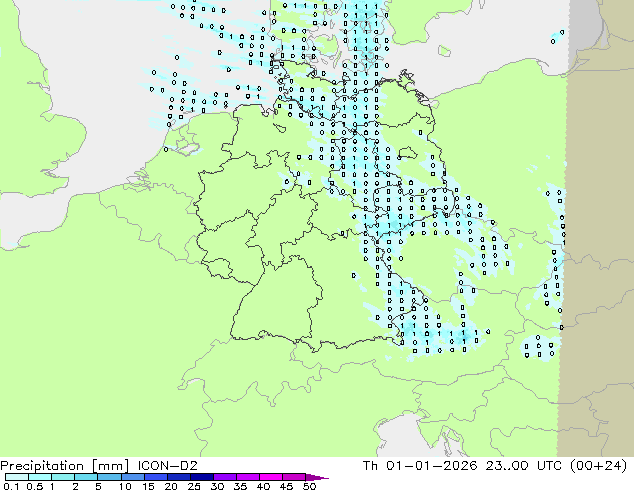634x490 pixels.
Task: Click the 10–15 mm legend swatch
Action: click(x=132, y=477)
